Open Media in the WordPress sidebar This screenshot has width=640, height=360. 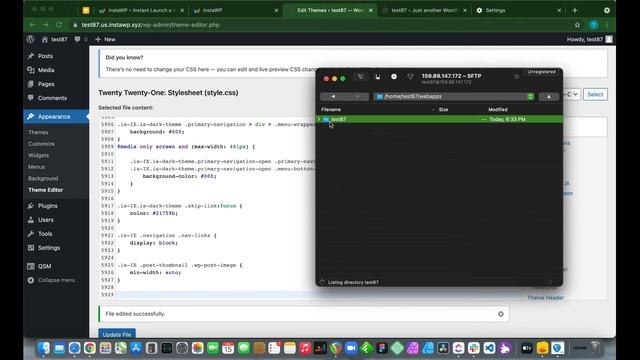click(x=46, y=70)
